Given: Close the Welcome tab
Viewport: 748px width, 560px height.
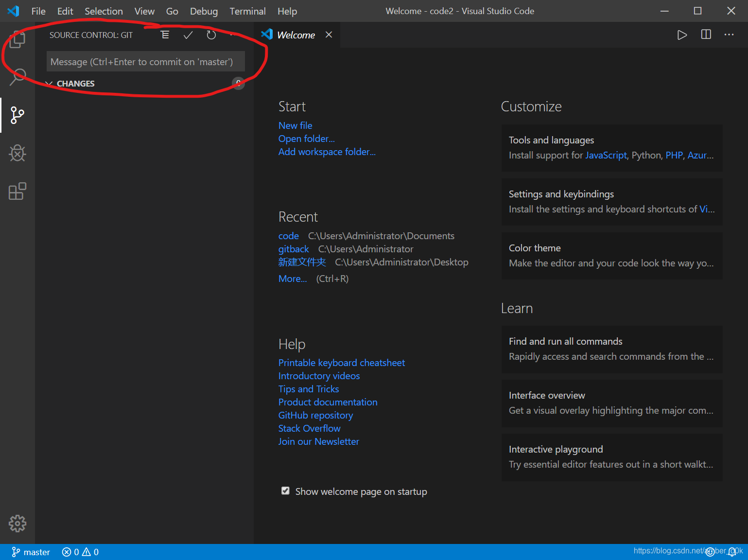Looking at the screenshot, I should [329, 35].
